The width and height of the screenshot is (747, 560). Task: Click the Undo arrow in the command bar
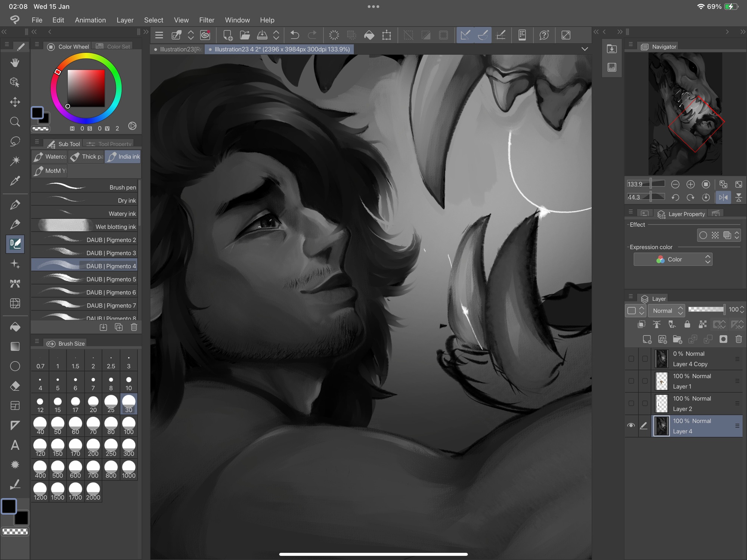295,35
